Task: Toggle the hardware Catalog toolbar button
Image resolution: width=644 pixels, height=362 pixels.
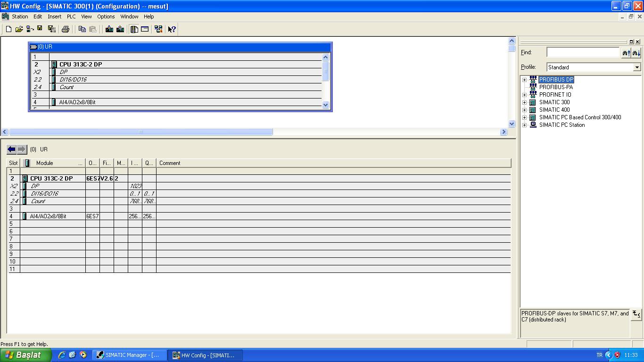Action: [x=134, y=29]
